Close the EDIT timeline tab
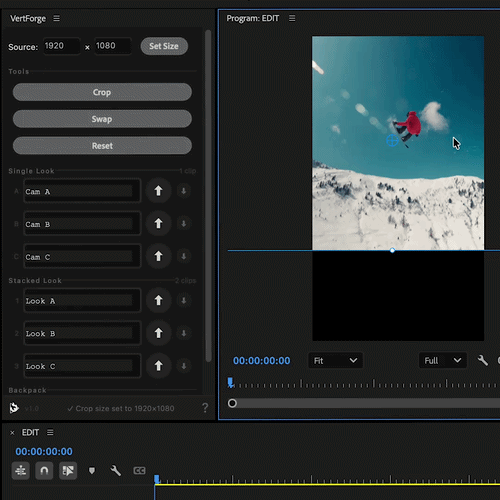The width and height of the screenshot is (500, 500). click(12, 433)
